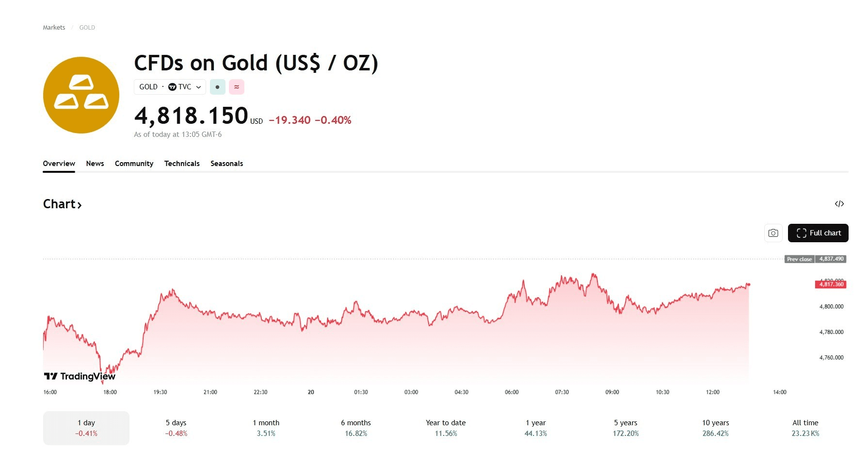The image size is (868, 450).
Task: Go to the Community tab
Action: [x=134, y=164]
